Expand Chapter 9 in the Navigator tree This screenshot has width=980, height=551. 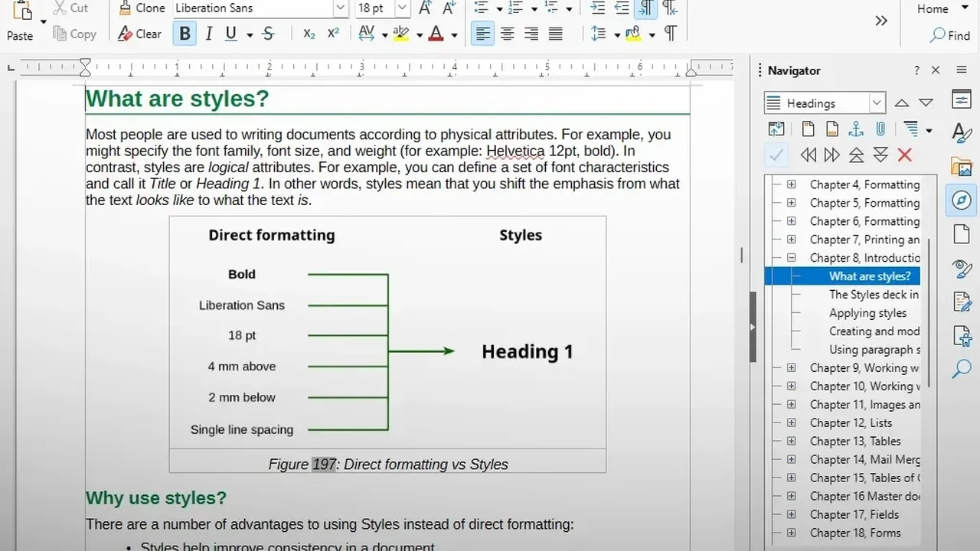[x=792, y=368]
